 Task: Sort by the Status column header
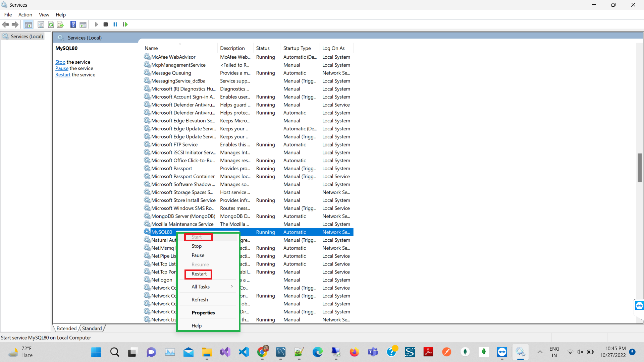(x=267, y=48)
